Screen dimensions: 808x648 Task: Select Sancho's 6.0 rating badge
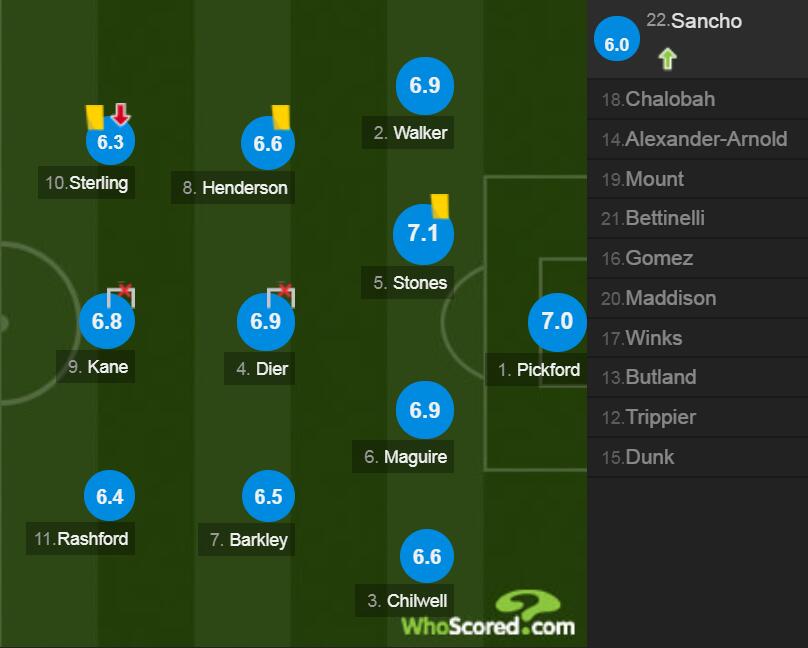pyautogui.click(x=617, y=44)
